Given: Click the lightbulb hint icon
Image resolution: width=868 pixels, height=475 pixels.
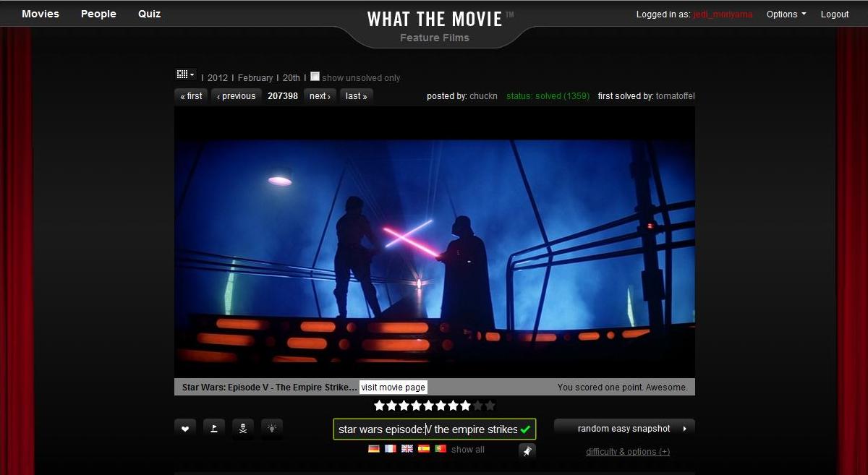Looking at the screenshot, I should 272,429.
